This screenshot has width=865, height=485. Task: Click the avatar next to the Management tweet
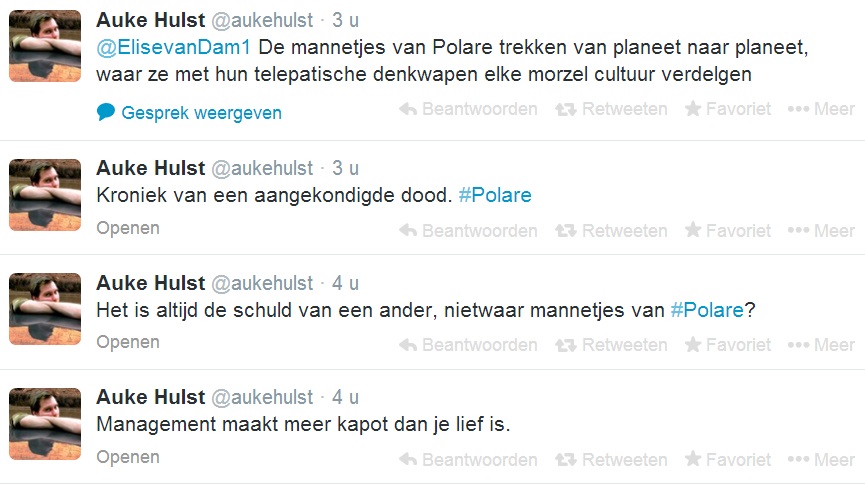45,425
